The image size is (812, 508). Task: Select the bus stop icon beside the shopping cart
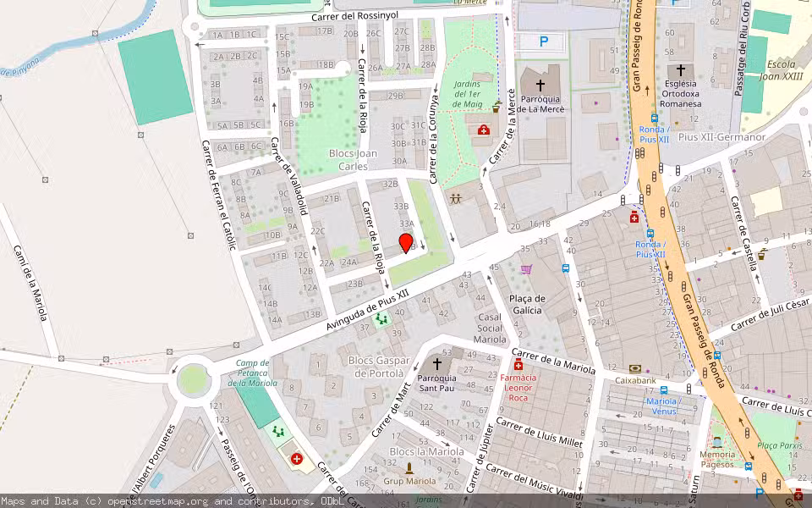point(566,268)
